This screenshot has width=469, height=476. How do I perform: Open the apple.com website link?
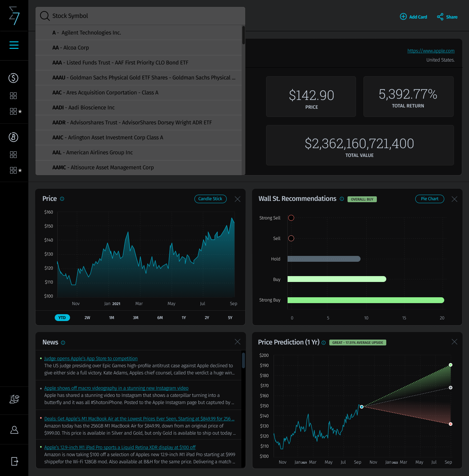[x=431, y=51]
